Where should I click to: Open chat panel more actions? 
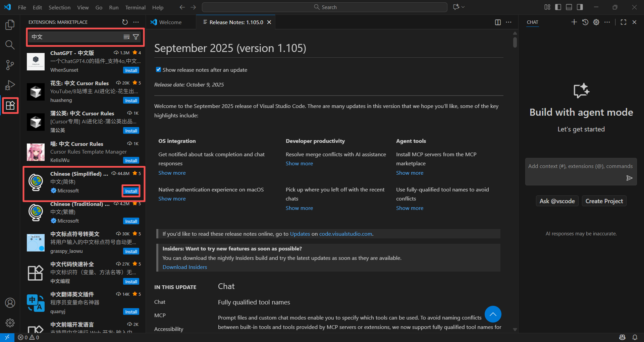[607, 22]
